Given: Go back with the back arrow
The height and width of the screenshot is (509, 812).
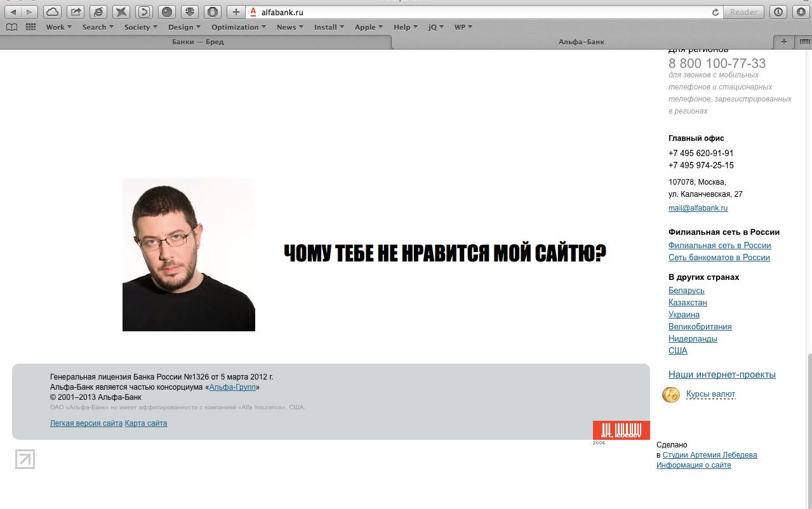Looking at the screenshot, I should [x=13, y=12].
